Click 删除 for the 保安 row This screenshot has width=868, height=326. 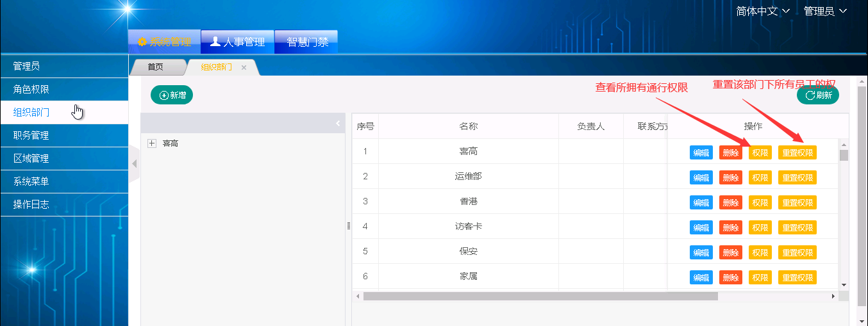click(x=731, y=252)
